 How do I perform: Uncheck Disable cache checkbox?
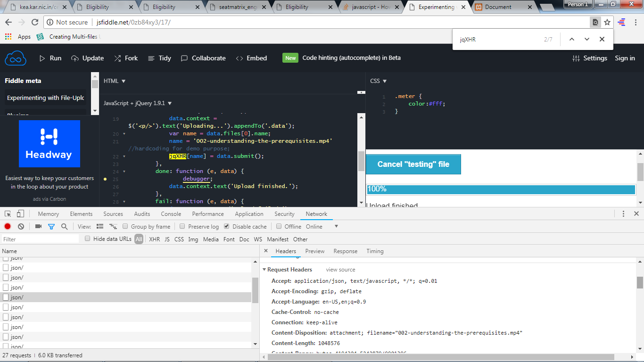(x=227, y=227)
